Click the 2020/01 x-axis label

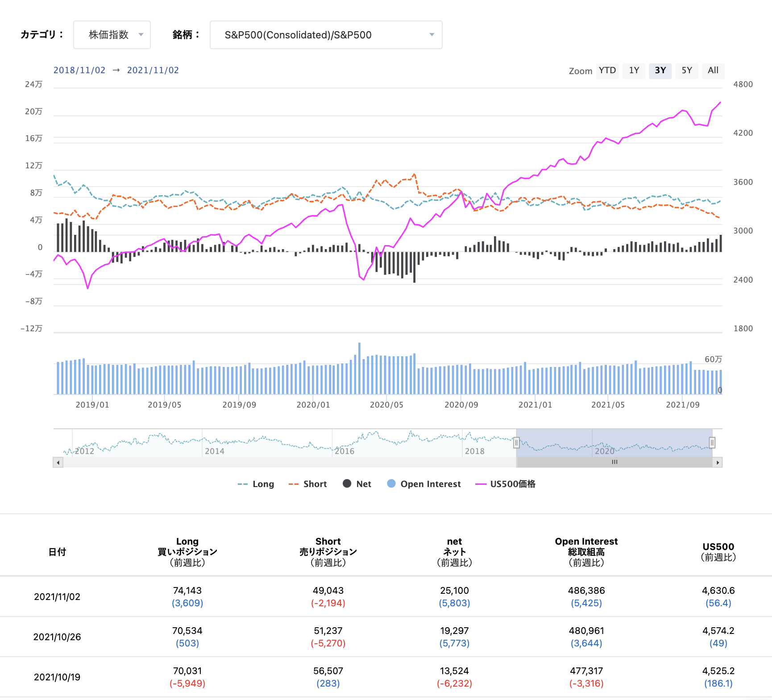tap(313, 405)
